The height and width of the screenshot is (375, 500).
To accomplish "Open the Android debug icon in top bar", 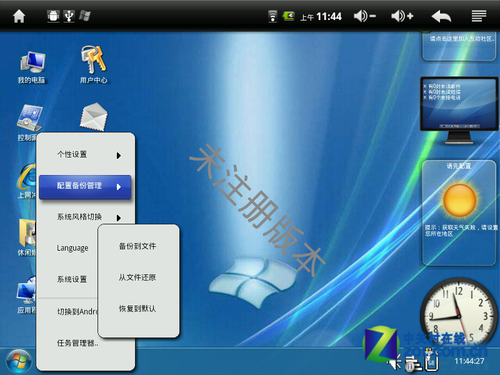I will (53, 16).
